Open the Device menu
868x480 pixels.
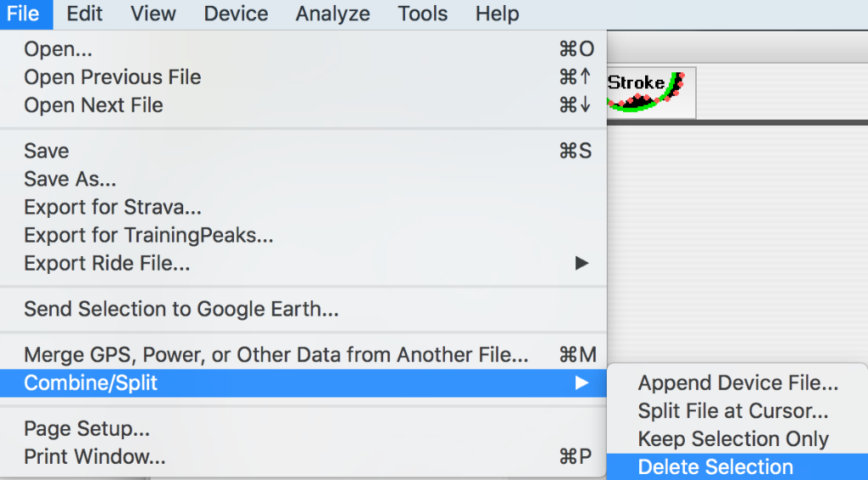tap(236, 14)
